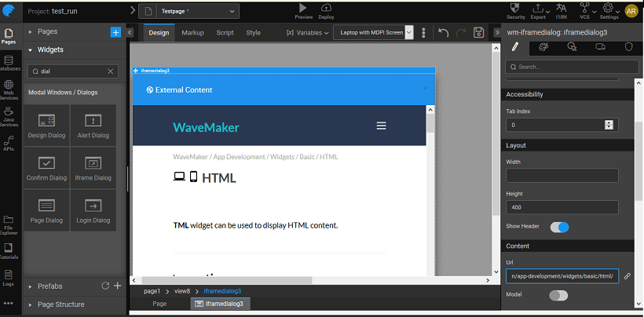Click the Deploy cloud icon
This screenshot has height=317, width=644.
[326, 8]
